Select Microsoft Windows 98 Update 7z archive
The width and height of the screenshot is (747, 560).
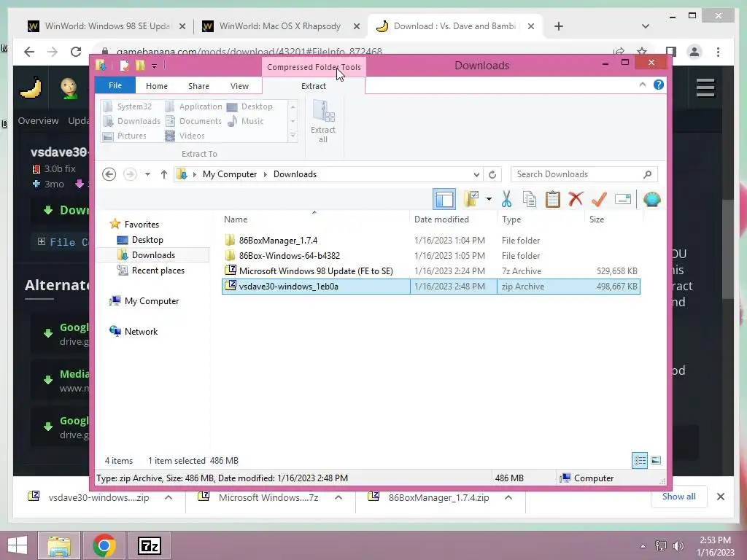[x=316, y=271]
